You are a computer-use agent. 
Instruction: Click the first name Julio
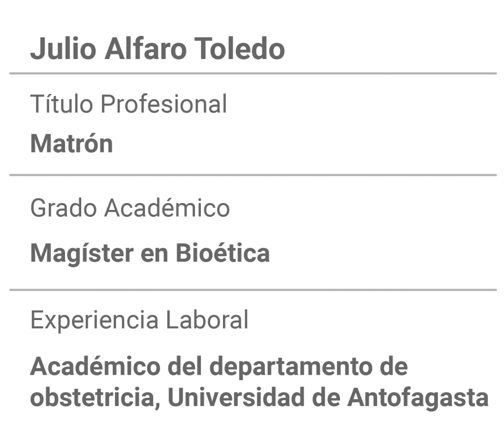(x=63, y=49)
